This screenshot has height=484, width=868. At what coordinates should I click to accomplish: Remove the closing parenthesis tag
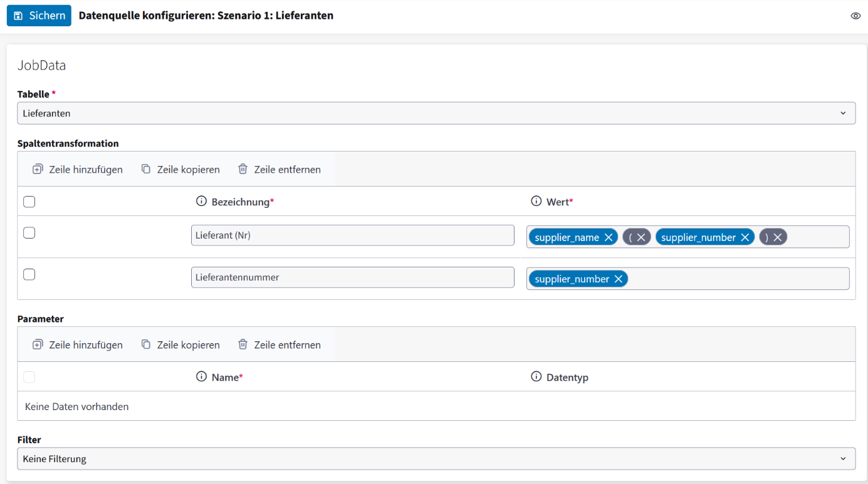777,237
